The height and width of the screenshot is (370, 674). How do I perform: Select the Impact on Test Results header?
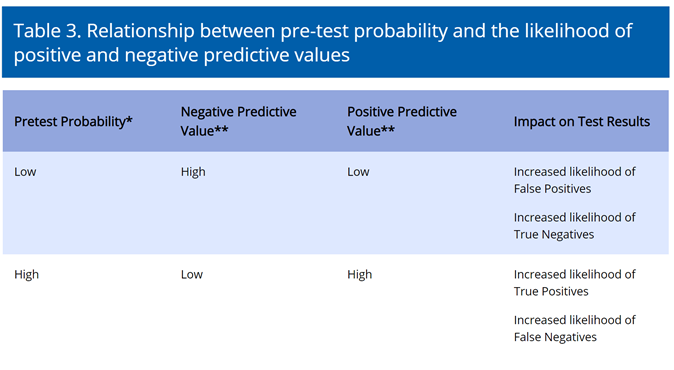582,122
